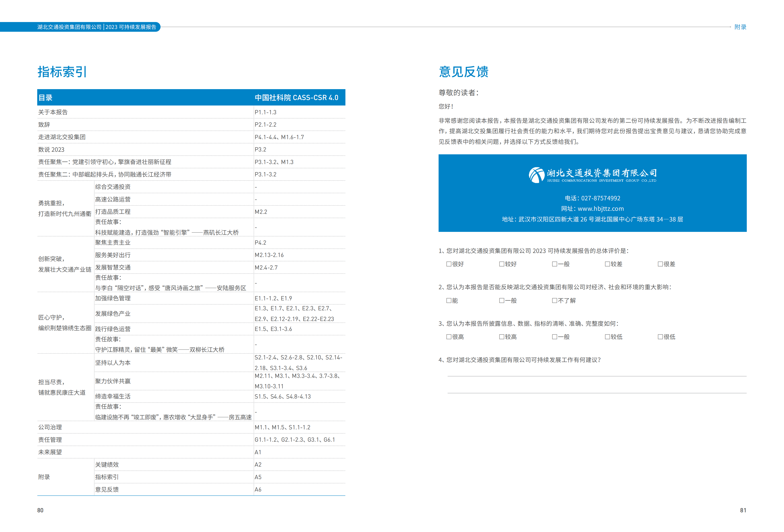Select the 坚持以人为本 entry
The image size is (784, 532).
pyautogui.click(x=113, y=363)
